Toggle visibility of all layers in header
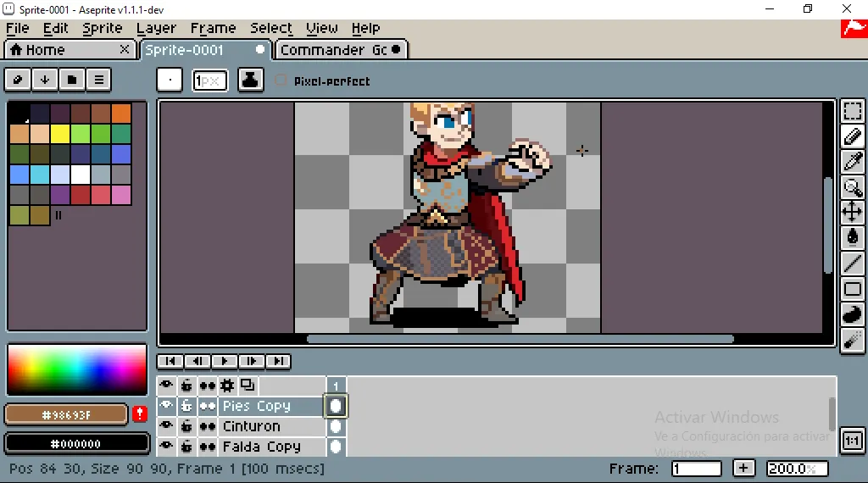This screenshot has height=483, width=868. [166, 386]
